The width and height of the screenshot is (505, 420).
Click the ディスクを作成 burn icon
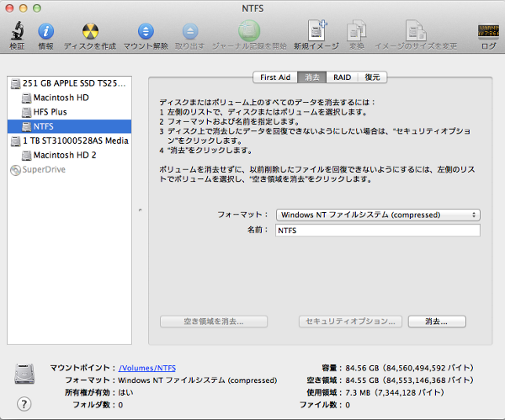(89, 32)
